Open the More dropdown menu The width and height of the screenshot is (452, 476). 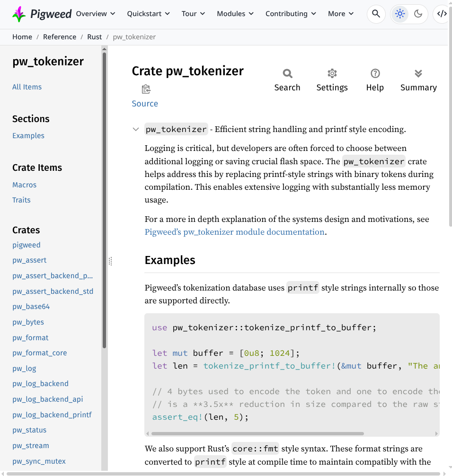[341, 14]
